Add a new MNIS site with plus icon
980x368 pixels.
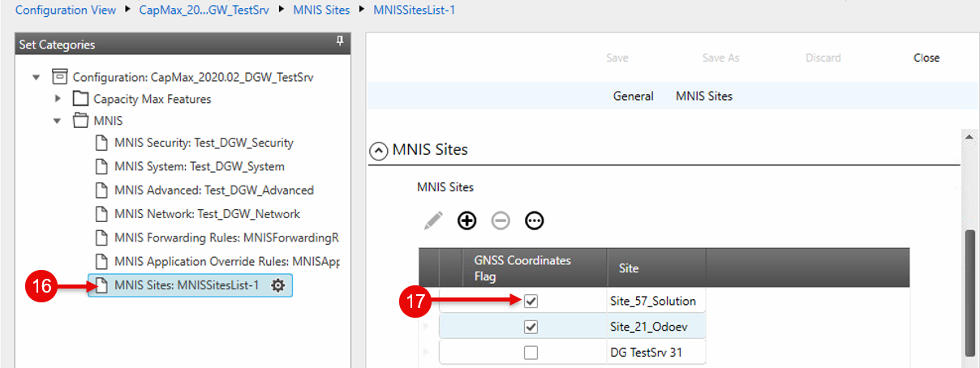click(x=466, y=220)
